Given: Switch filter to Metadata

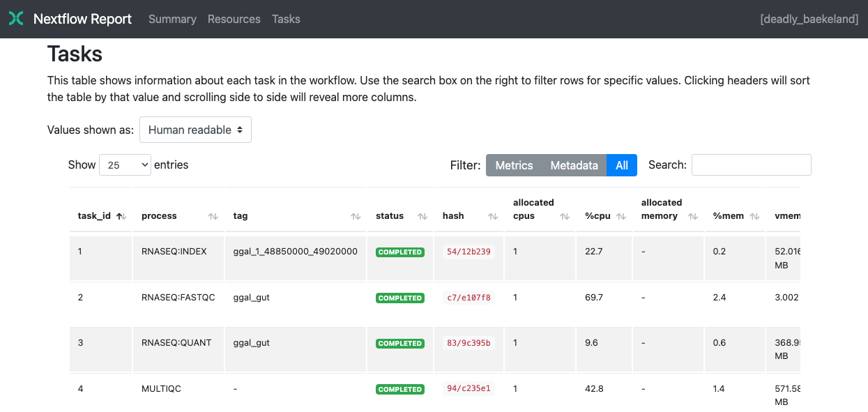Looking at the screenshot, I should tap(574, 165).
